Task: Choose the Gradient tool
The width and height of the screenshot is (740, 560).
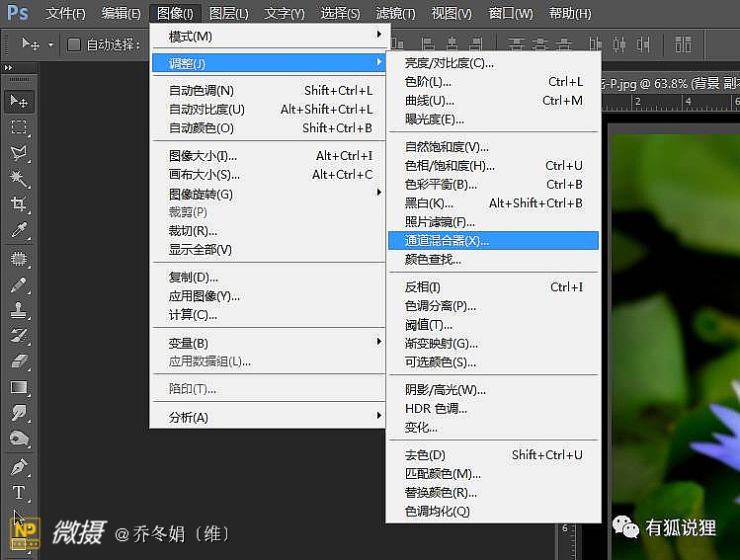Action: (x=19, y=387)
